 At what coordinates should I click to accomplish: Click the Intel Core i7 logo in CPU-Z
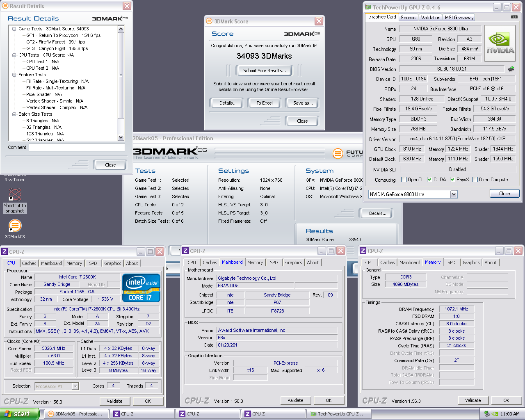[141, 288]
